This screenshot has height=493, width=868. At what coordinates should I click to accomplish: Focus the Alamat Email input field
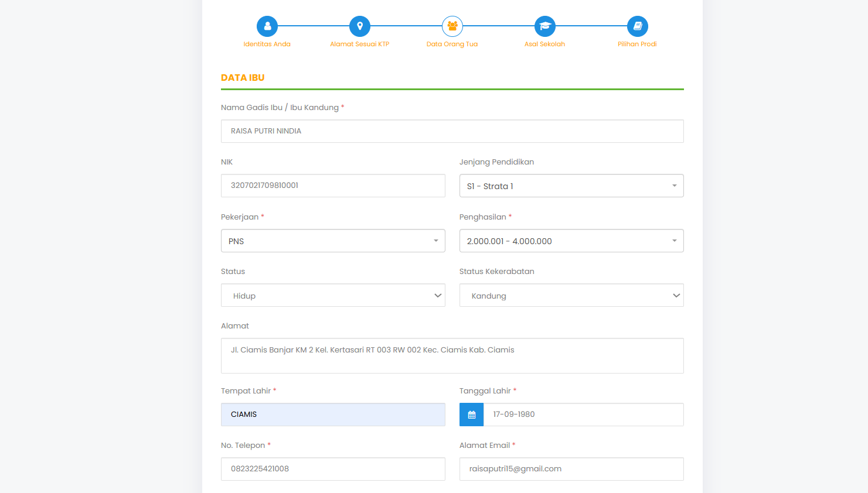pyautogui.click(x=571, y=469)
